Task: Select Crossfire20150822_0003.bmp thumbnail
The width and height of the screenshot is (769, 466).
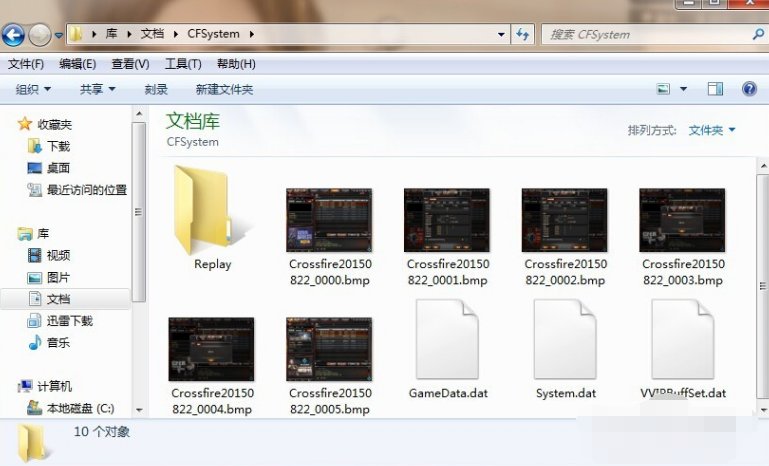Action: coord(682,220)
